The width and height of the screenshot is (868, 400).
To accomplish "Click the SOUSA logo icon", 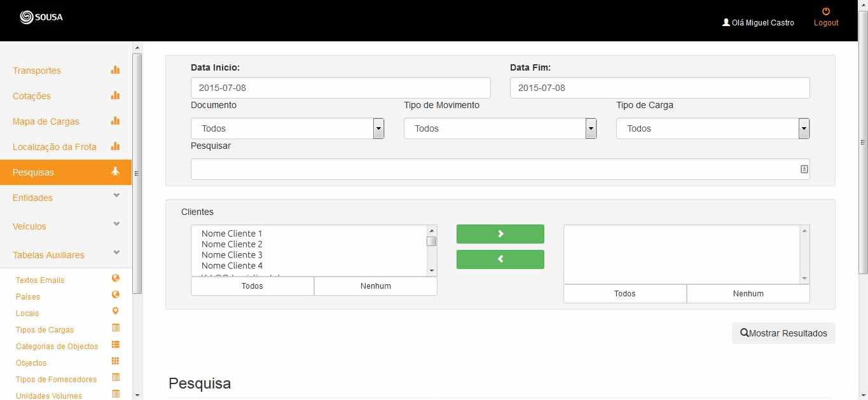I will [27, 17].
